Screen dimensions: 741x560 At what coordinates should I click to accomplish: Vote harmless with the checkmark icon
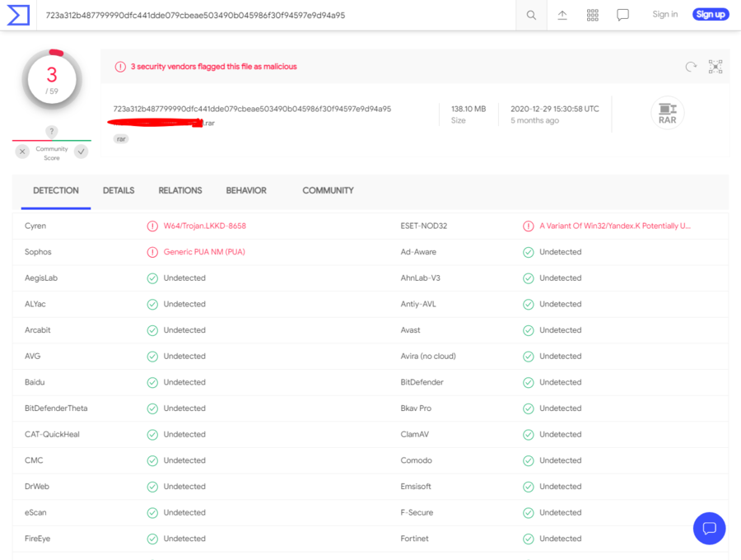tap(82, 152)
